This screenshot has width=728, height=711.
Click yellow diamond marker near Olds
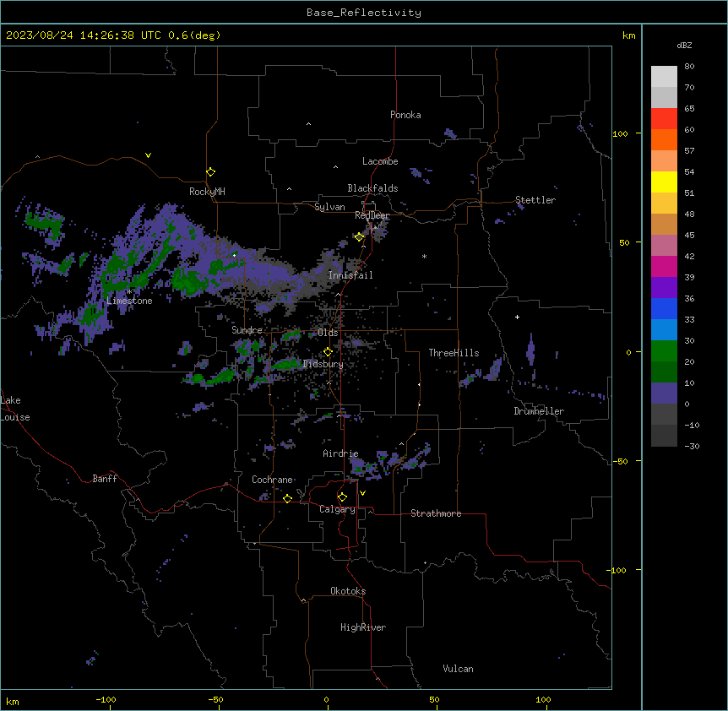point(328,352)
